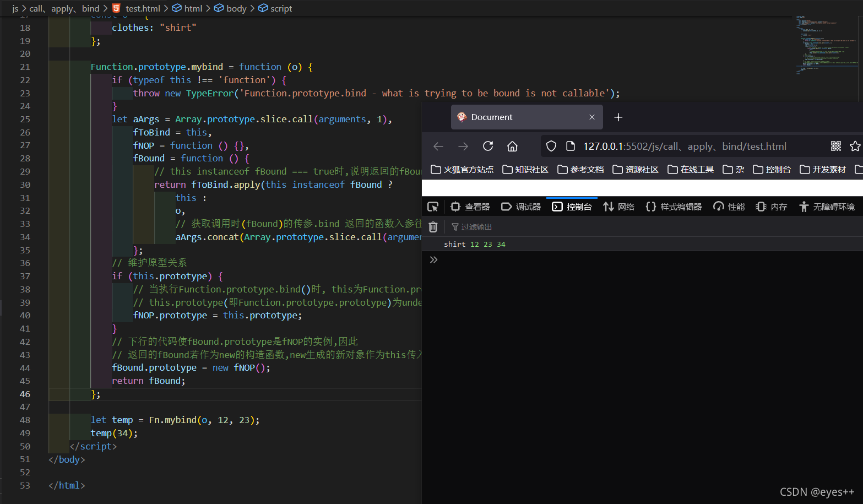The height and width of the screenshot is (504, 863).
Task: Open the 资源社区 bookmark folder
Action: pyautogui.click(x=636, y=169)
